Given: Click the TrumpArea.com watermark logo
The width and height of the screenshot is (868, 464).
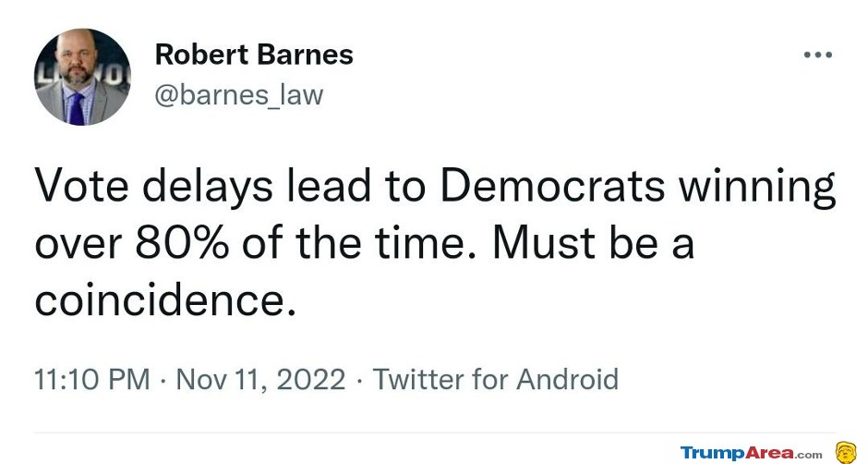Looking at the screenshot, I should click(x=752, y=453).
